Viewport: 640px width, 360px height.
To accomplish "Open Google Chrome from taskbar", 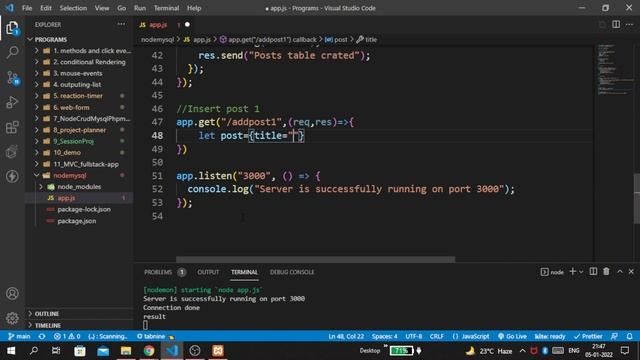I will pos(149,351).
